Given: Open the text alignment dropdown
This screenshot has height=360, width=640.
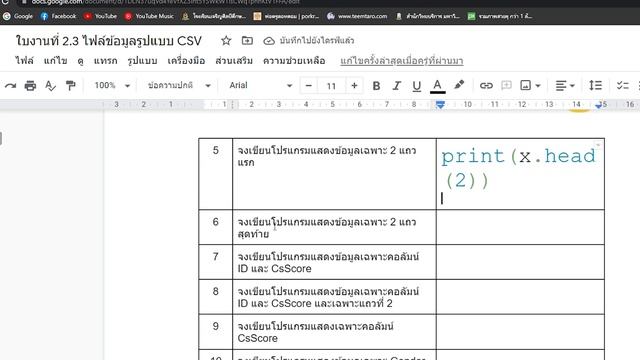Looking at the screenshot, I should tap(565, 86).
